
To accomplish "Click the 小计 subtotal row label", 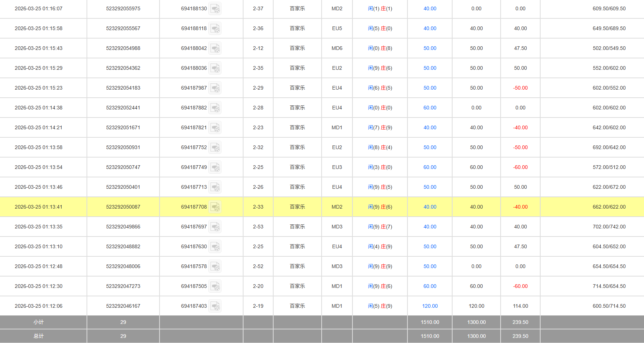I will tap(39, 322).
